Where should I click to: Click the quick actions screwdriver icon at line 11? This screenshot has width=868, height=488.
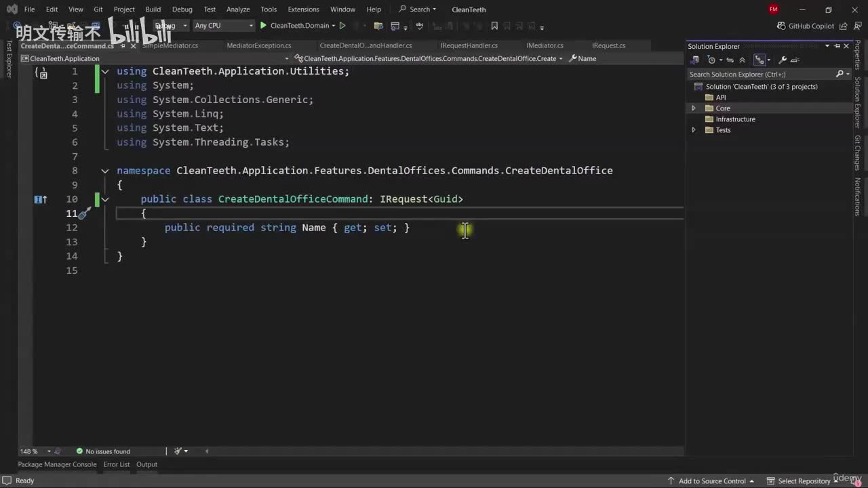(x=85, y=213)
